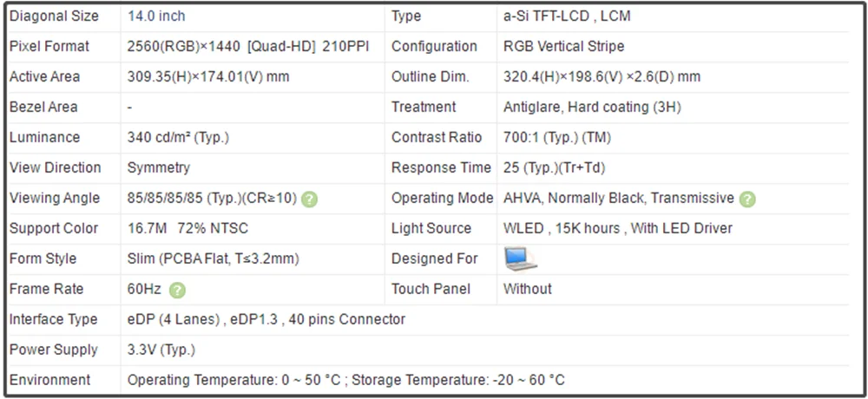Select the Diagonal Size label cell

pyautogui.click(x=54, y=16)
